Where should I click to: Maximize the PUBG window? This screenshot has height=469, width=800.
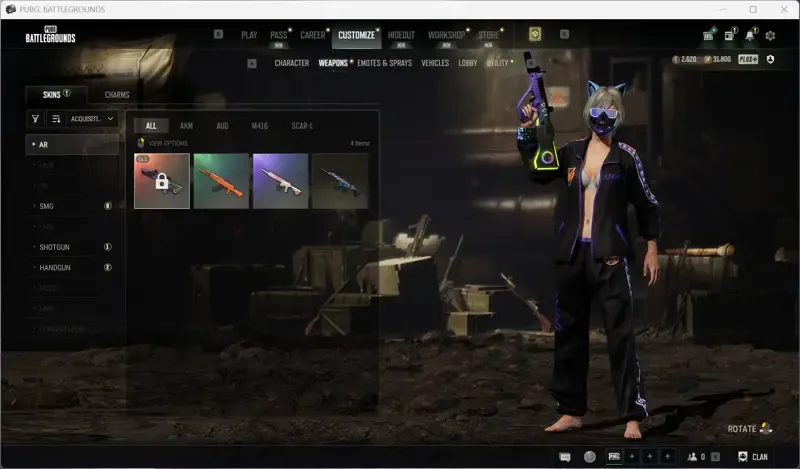coord(753,9)
